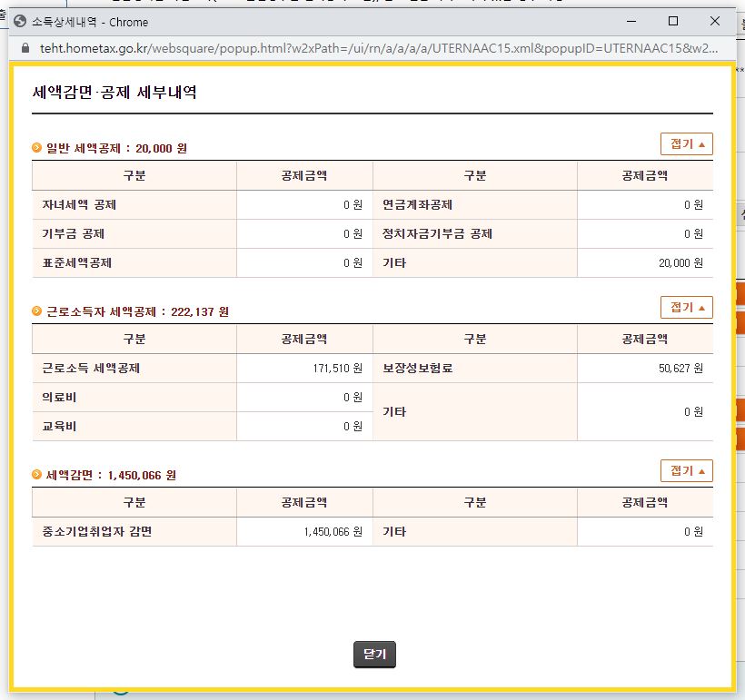Viewport: 745px width, 700px height.
Task: Maximize the 소득상세내역 Chrome window
Action: 673,21
